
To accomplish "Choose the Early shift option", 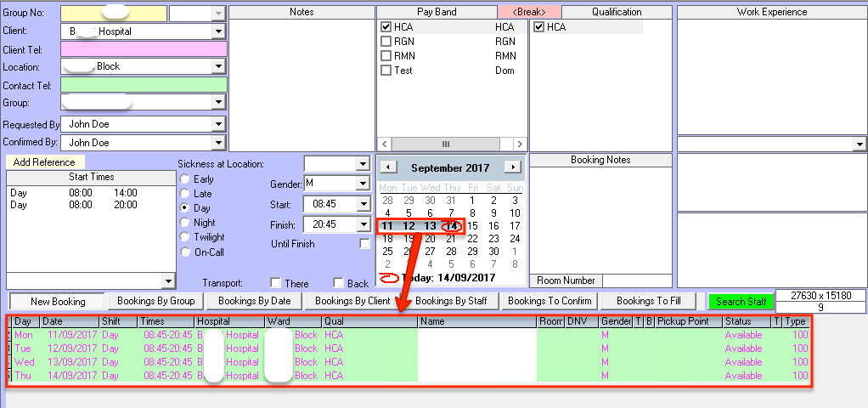I will [x=185, y=179].
